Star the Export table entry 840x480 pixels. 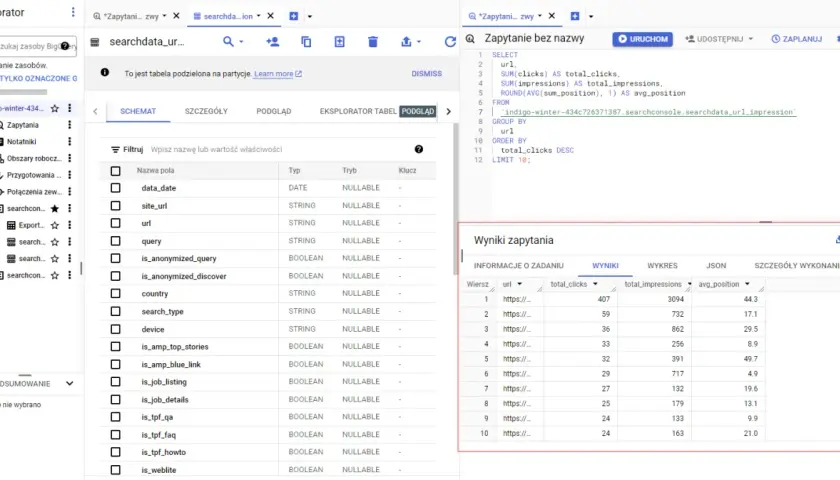coord(55,225)
